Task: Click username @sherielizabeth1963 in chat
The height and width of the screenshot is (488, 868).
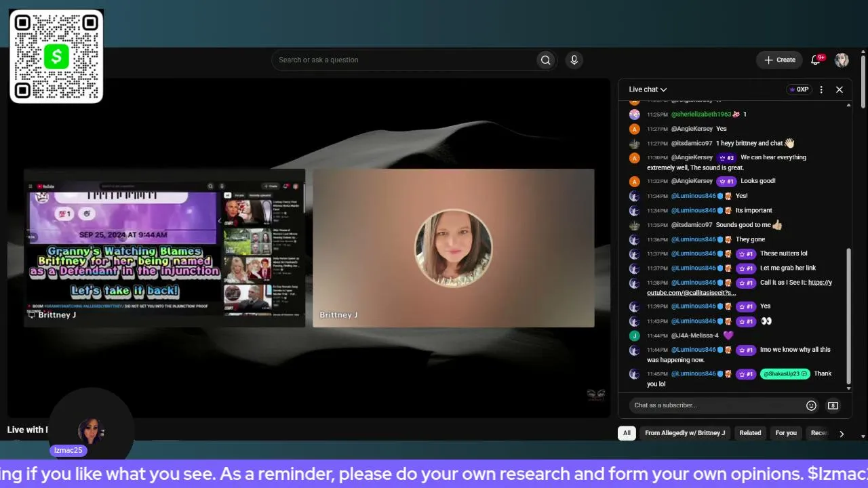Action: 701,115
